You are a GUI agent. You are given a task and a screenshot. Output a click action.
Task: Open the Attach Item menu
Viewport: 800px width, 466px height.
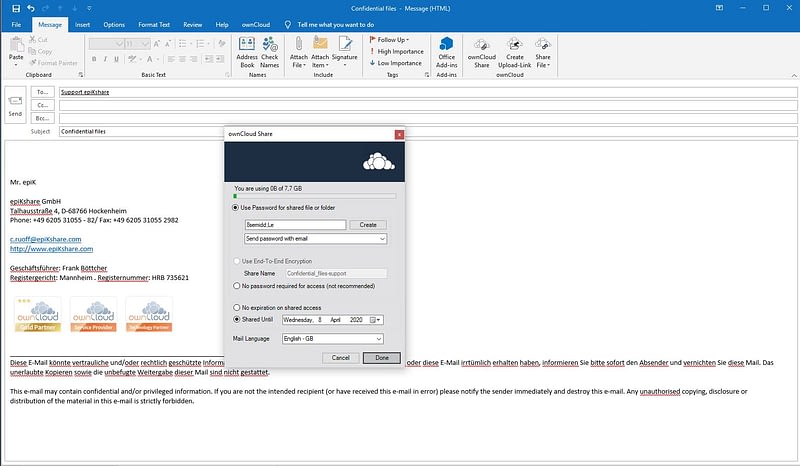tap(320, 52)
